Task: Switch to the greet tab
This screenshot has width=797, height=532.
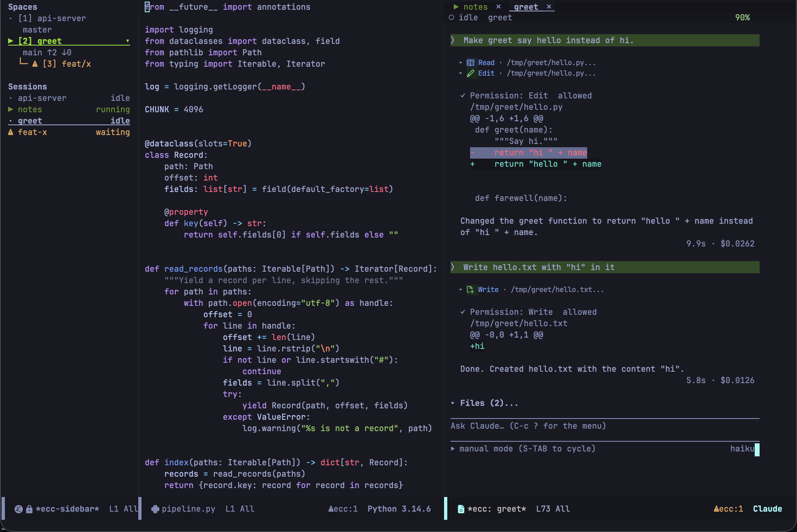Action: (x=526, y=7)
